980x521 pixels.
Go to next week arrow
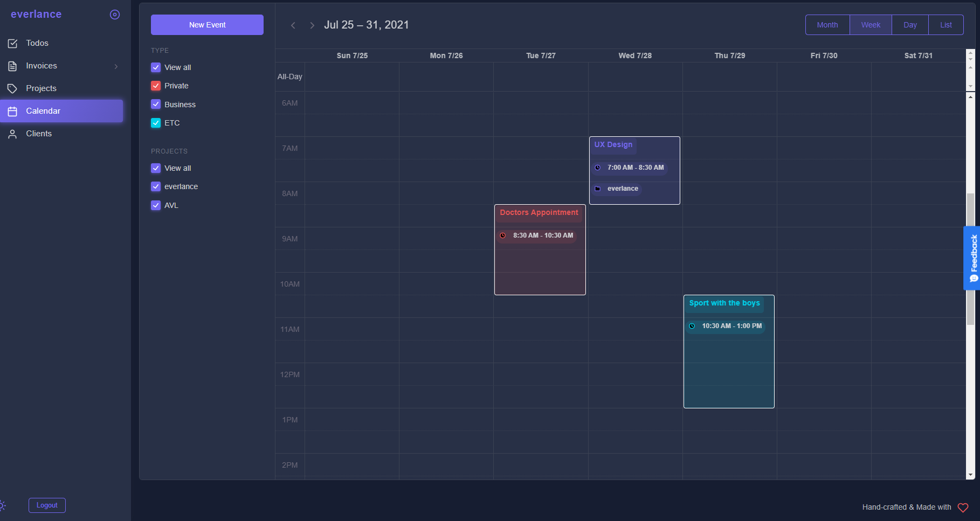(x=312, y=25)
